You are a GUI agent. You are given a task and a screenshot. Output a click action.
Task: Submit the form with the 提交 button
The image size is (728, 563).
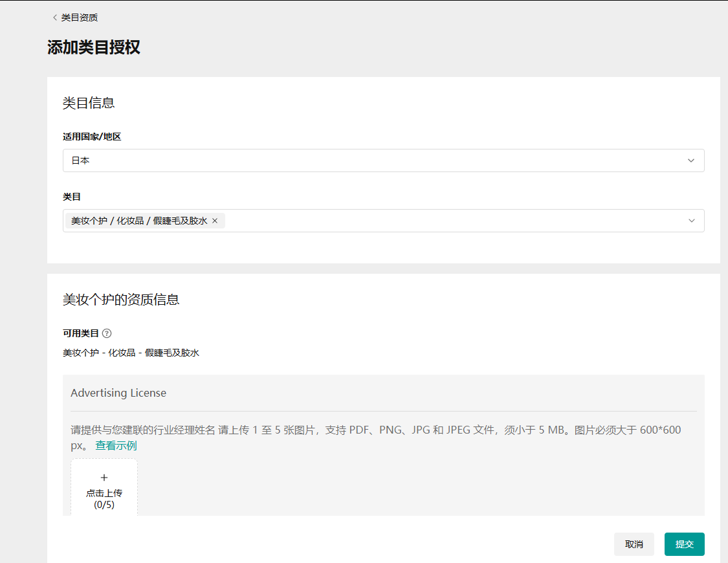pos(684,544)
